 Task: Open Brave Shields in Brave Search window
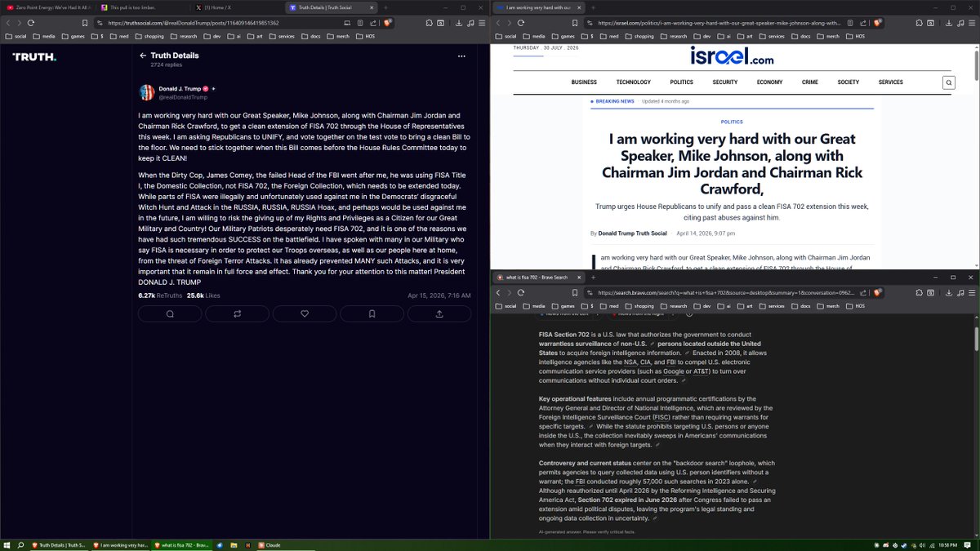pyautogui.click(x=878, y=292)
